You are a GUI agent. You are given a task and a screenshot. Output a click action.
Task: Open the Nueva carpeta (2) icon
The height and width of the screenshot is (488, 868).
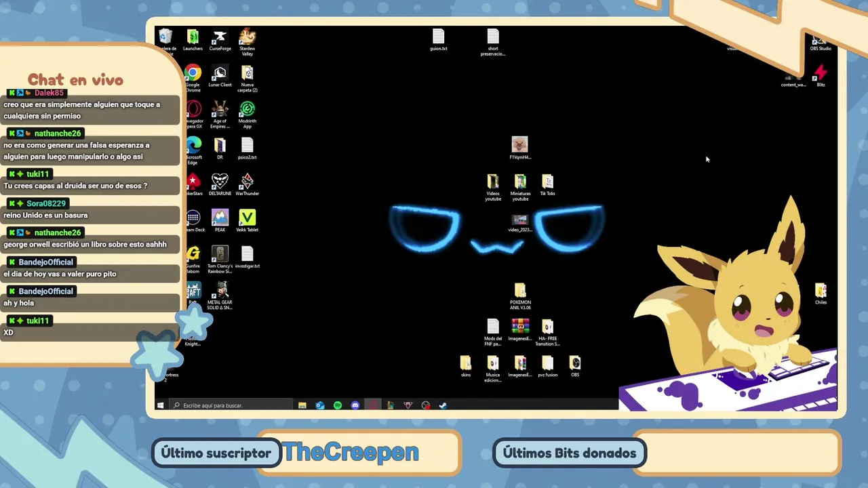[x=248, y=79]
